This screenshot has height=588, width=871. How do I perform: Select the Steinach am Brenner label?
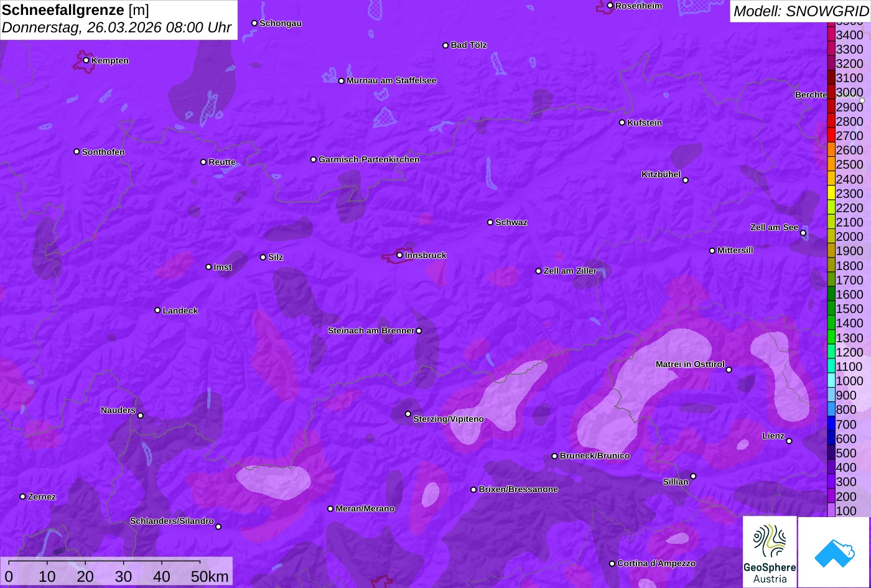tap(371, 330)
